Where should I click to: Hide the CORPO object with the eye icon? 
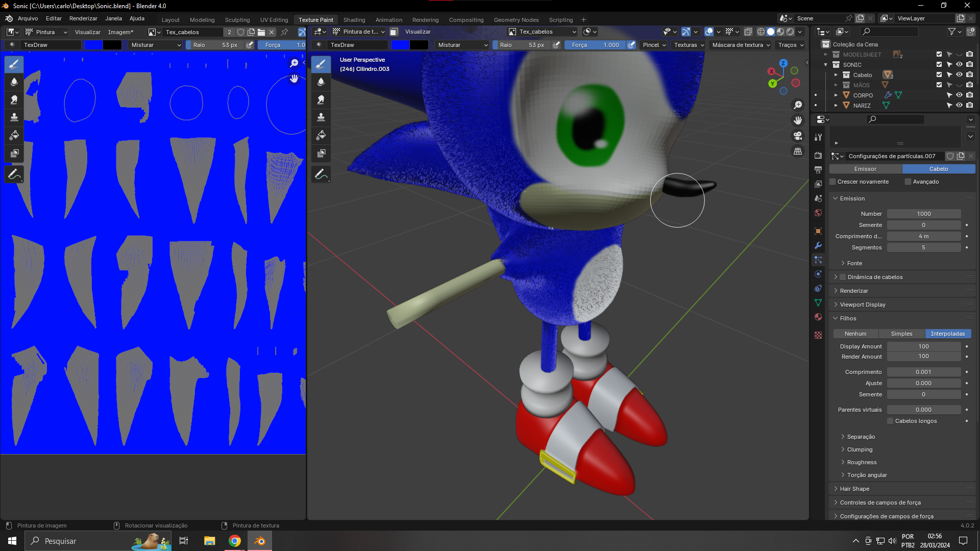(x=959, y=95)
